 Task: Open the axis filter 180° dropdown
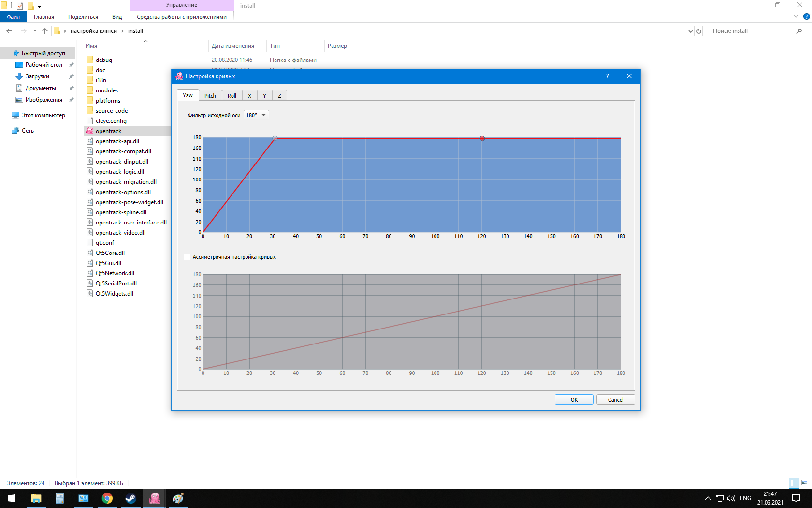click(256, 115)
